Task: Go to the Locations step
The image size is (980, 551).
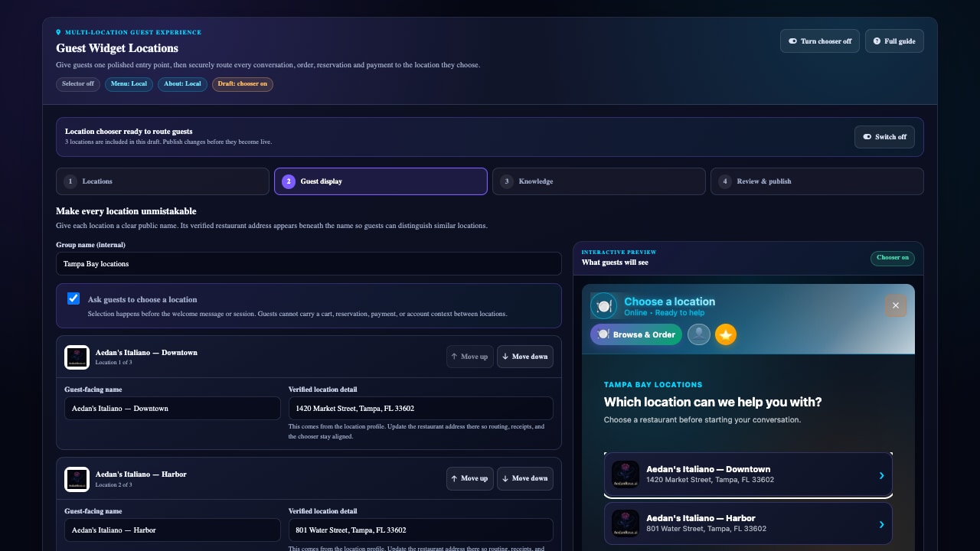Action: pyautogui.click(x=162, y=181)
